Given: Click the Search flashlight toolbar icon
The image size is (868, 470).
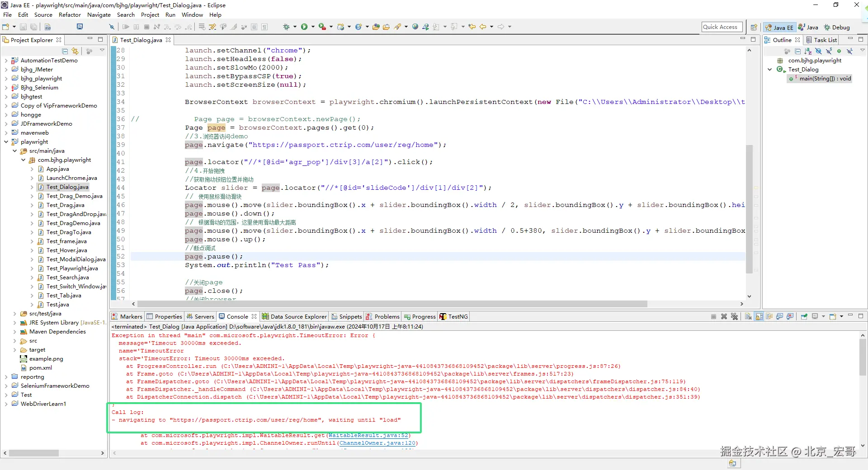Looking at the screenshot, I should pyautogui.click(x=398, y=27).
